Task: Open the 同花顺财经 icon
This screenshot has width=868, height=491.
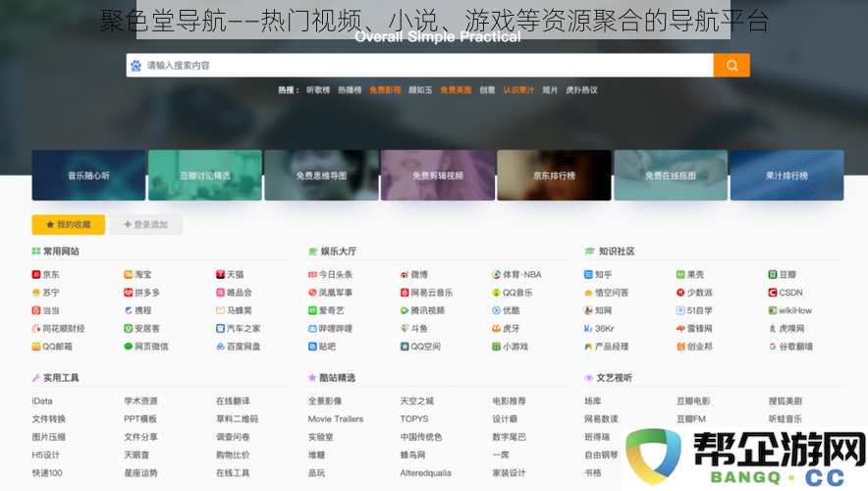Action: point(36,329)
